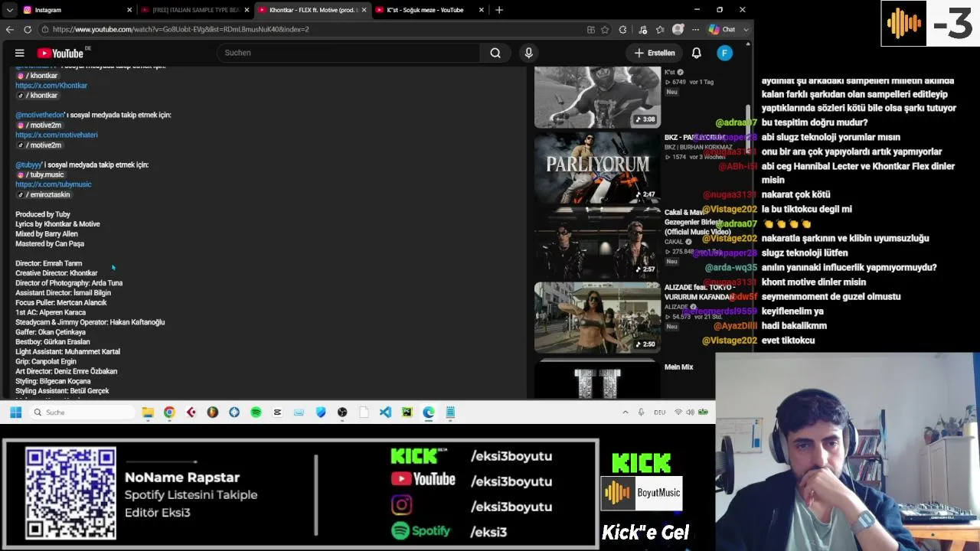Screen dimensions: 980x551
Task: Open CapCut from the taskbar
Action: tap(277, 412)
